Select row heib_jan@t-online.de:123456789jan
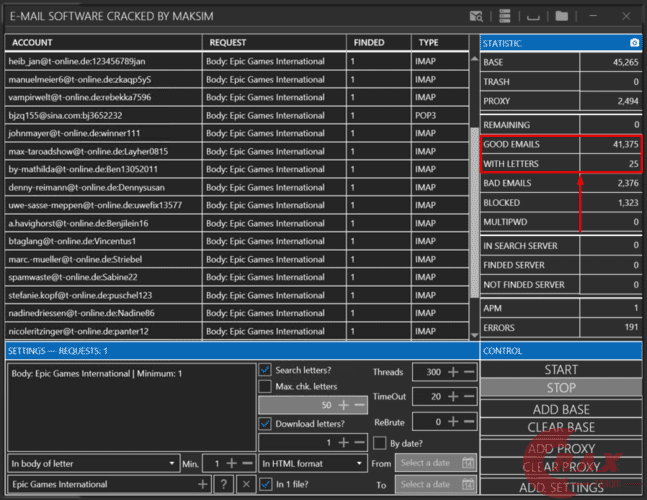This screenshot has height=500, width=647. 237,61
